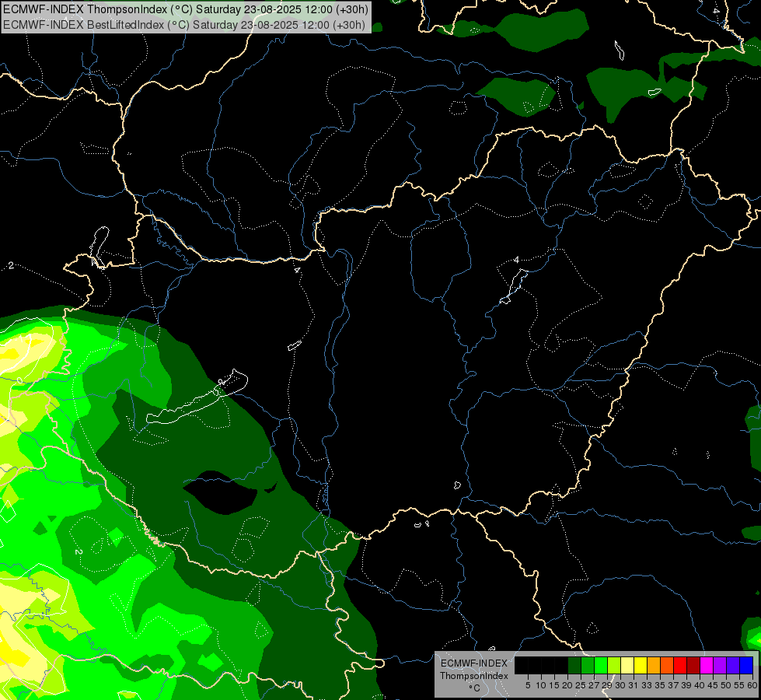
Task: Click the BestLiftedIndex title line at top
Action: point(184,25)
